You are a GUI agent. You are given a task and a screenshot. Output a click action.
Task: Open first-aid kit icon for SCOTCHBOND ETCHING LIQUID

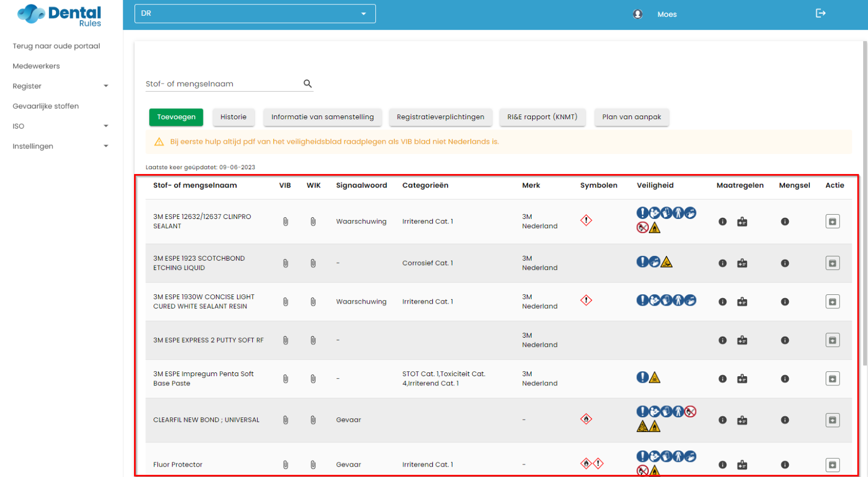tap(742, 263)
